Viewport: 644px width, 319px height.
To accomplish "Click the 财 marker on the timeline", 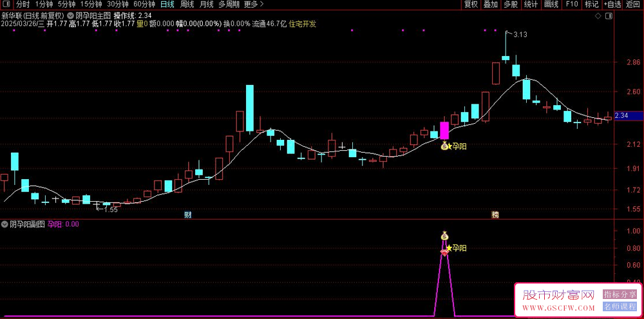I will [x=187, y=215].
